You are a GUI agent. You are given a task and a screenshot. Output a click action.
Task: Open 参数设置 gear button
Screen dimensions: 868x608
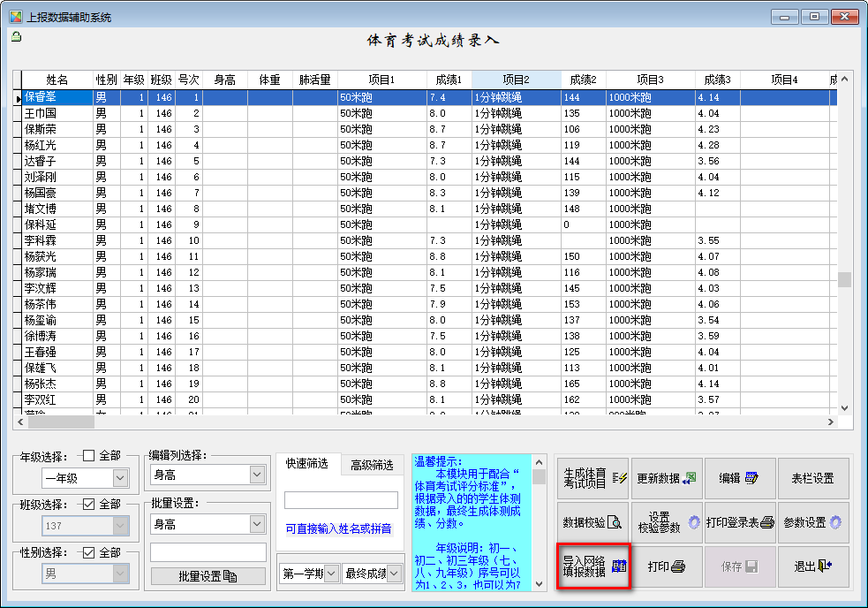click(x=813, y=522)
